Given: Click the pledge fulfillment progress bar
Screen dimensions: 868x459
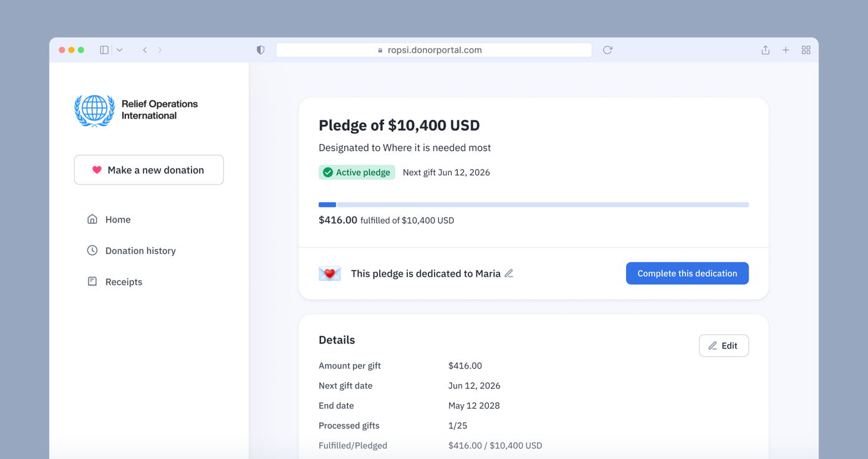Looking at the screenshot, I should click(534, 205).
